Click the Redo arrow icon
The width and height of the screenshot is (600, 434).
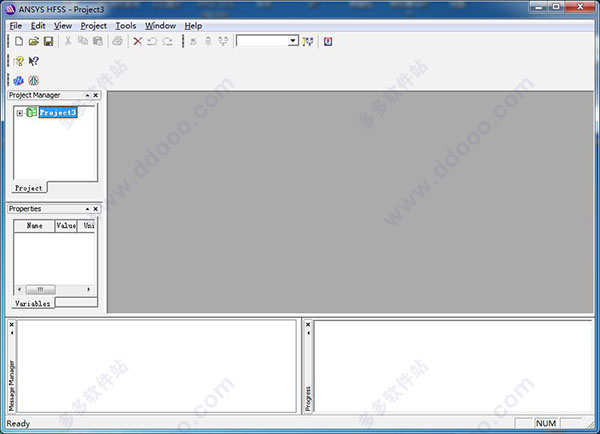[x=168, y=41]
